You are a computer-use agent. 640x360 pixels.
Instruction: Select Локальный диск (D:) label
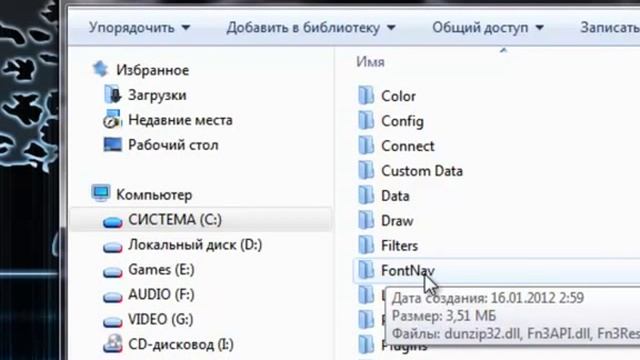point(195,245)
